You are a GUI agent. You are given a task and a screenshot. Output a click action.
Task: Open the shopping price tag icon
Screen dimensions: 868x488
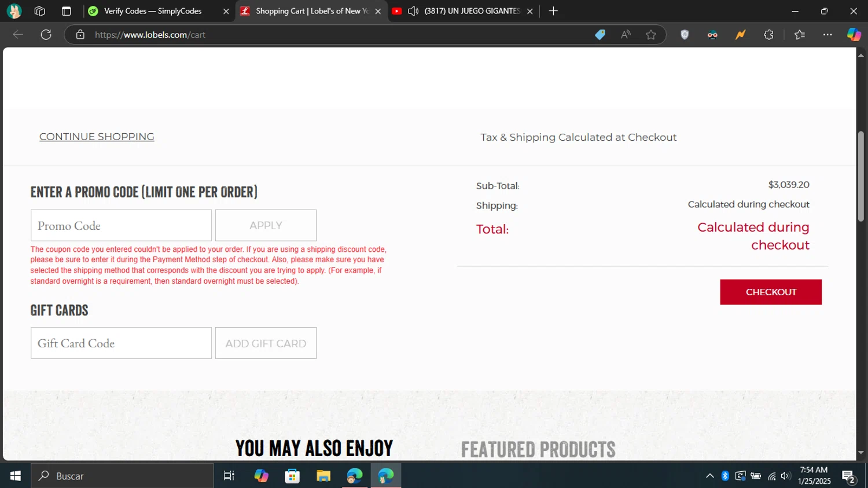(600, 35)
